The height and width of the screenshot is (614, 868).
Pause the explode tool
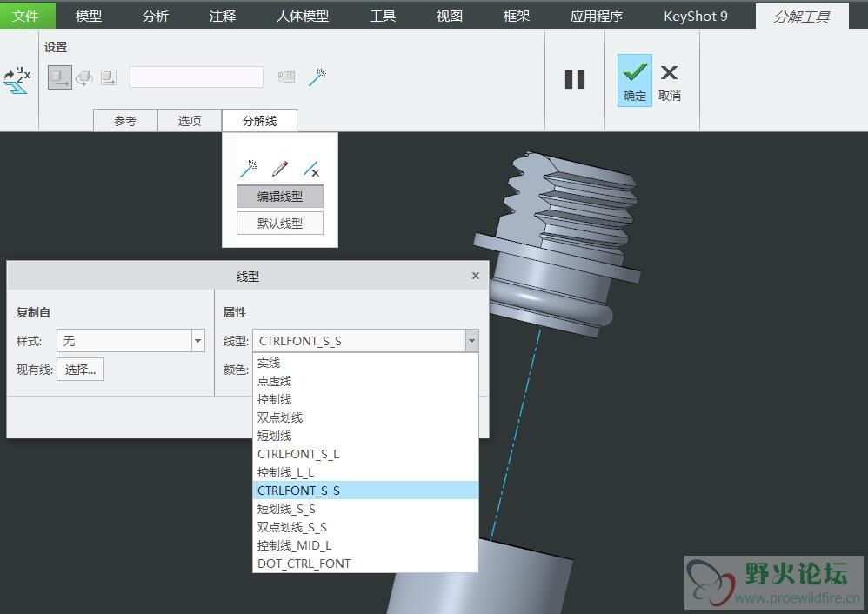point(575,79)
